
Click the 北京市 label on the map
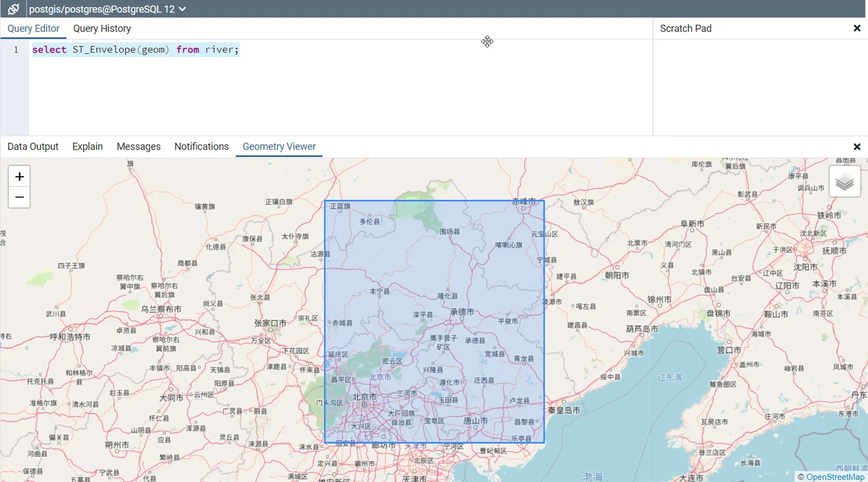pos(365,397)
